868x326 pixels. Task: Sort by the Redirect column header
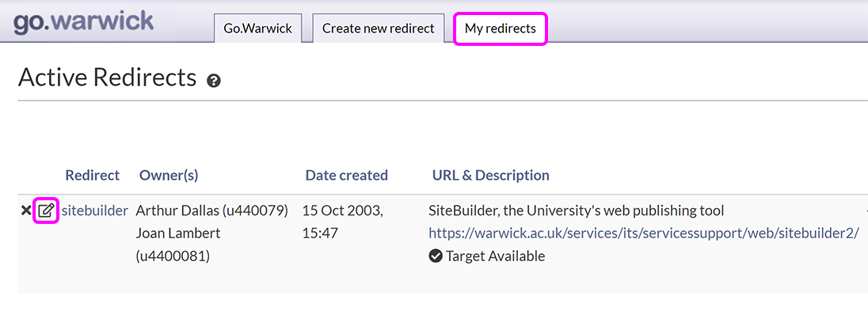click(92, 175)
